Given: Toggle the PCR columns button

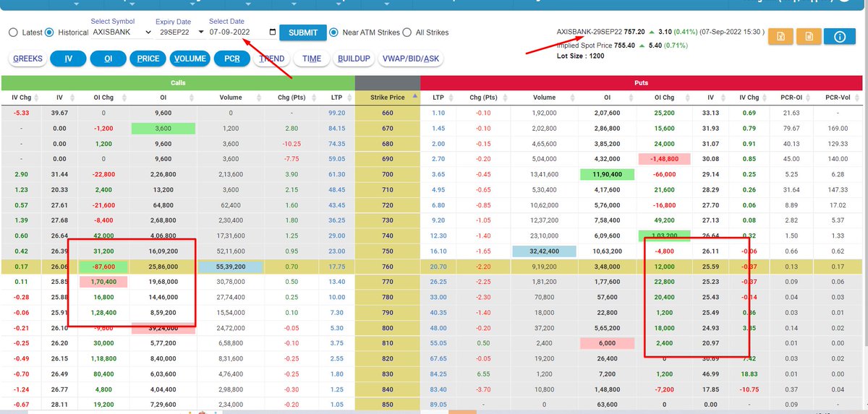Looking at the screenshot, I should coord(232,59).
